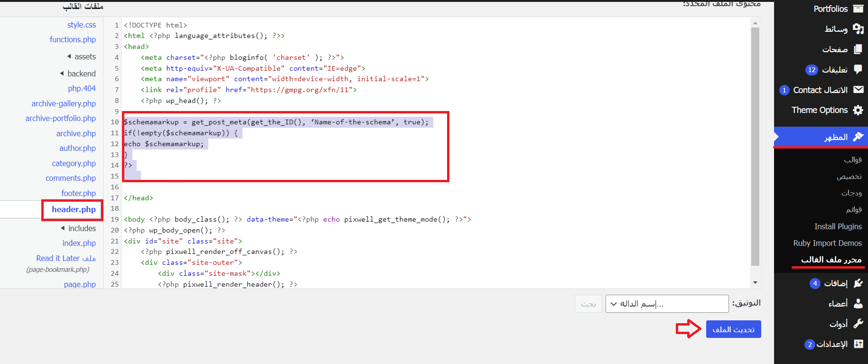The image size is (868, 364).
Task: Click the Pages (صفحات) icon
Action: [x=858, y=49]
